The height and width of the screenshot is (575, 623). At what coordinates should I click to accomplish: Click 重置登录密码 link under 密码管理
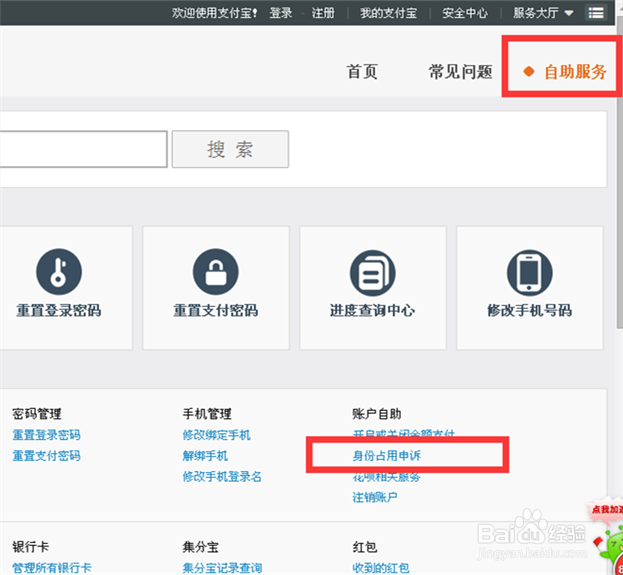pos(46,435)
